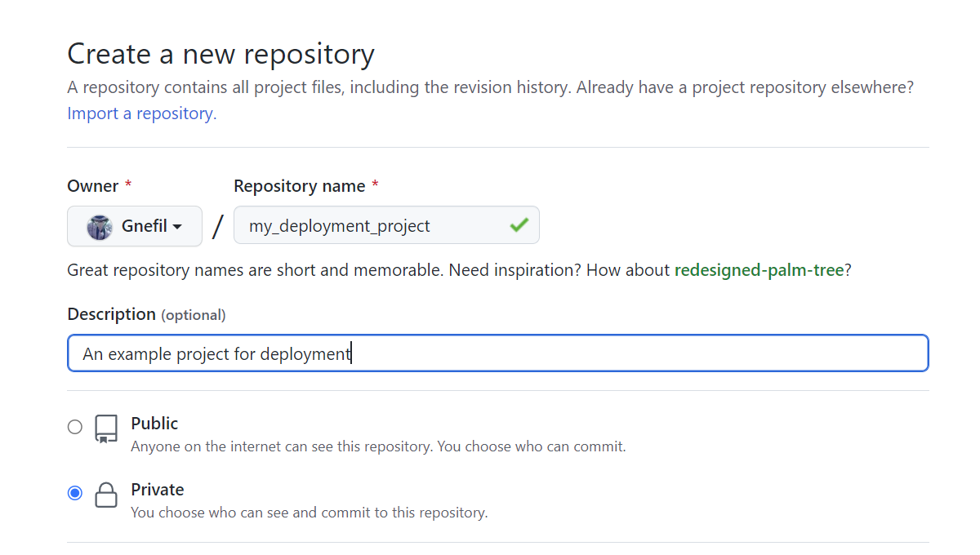Use the suggested name redesigned-palm-tree
The width and height of the screenshot is (980, 555).
click(759, 270)
